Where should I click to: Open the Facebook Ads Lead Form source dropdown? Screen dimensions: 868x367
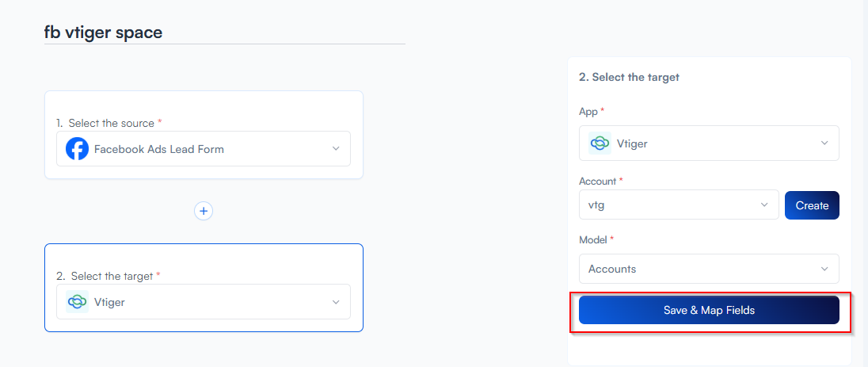pos(204,149)
